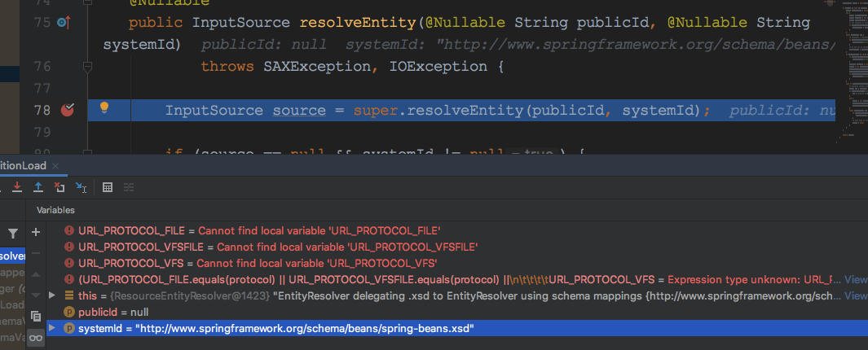Move watch up with the up arrow
This screenshot has height=350, width=868.
(37, 274)
